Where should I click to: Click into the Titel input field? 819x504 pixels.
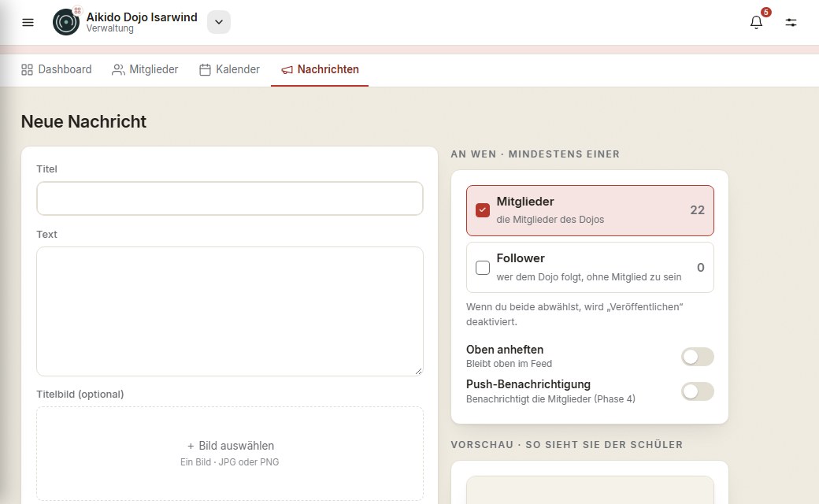[x=230, y=198]
